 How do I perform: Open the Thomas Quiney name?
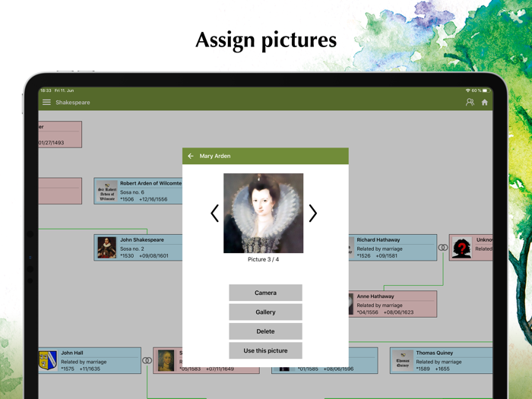click(434, 353)
